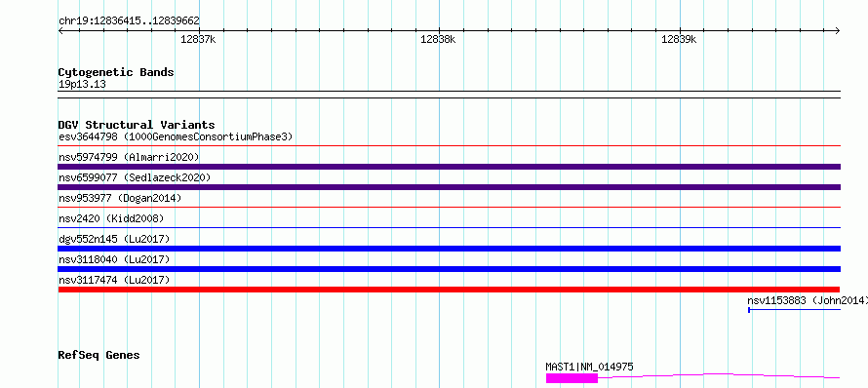Click the chr19:12836415..12839662 coordinate label
This screenshot has height=388, width=868.
[129, 21]
